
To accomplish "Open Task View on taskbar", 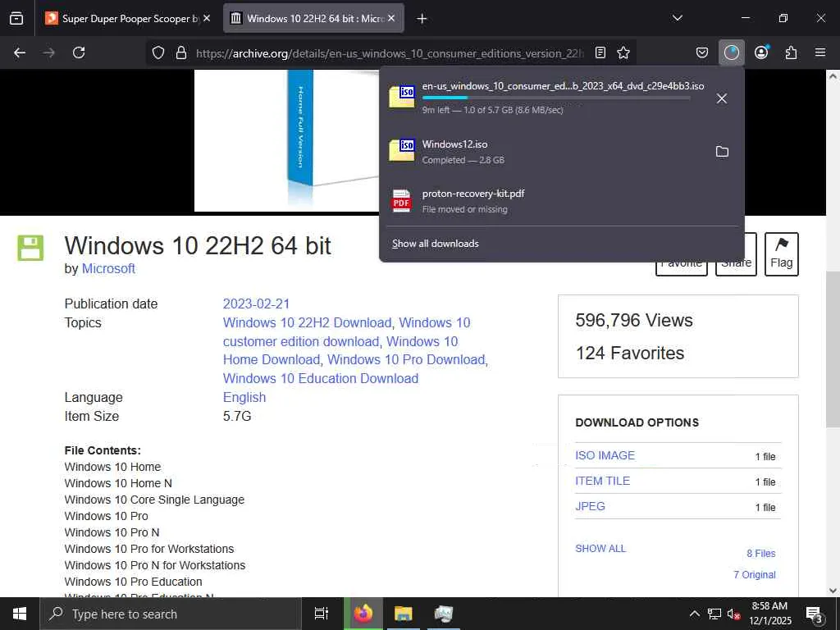I will click(321, 614).
